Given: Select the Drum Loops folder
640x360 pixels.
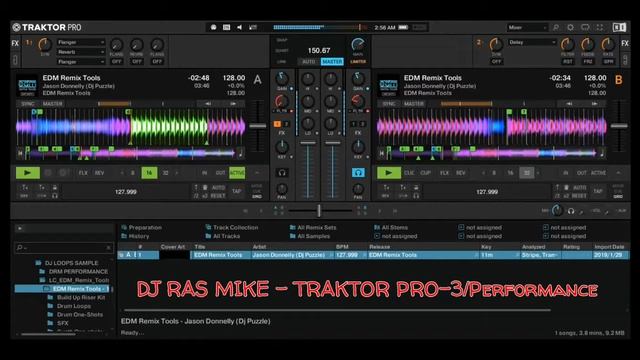Looking at the screenshot, I should coord(74,306).
